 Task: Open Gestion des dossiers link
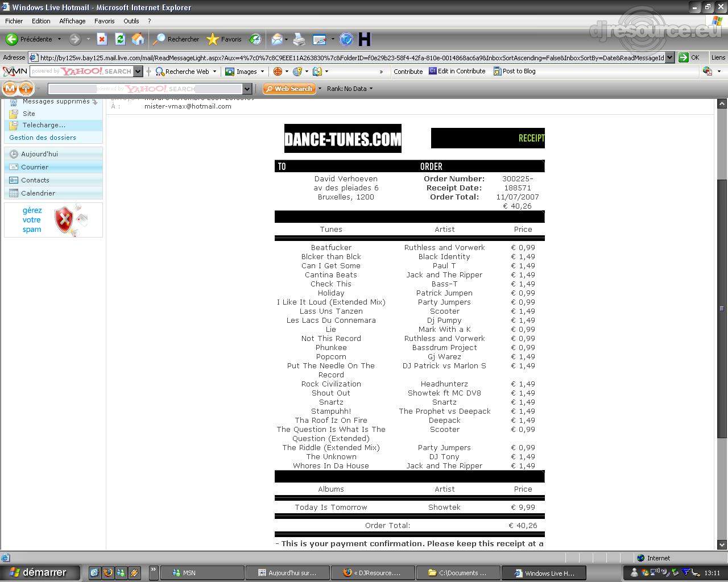click(x=43, y=138)
